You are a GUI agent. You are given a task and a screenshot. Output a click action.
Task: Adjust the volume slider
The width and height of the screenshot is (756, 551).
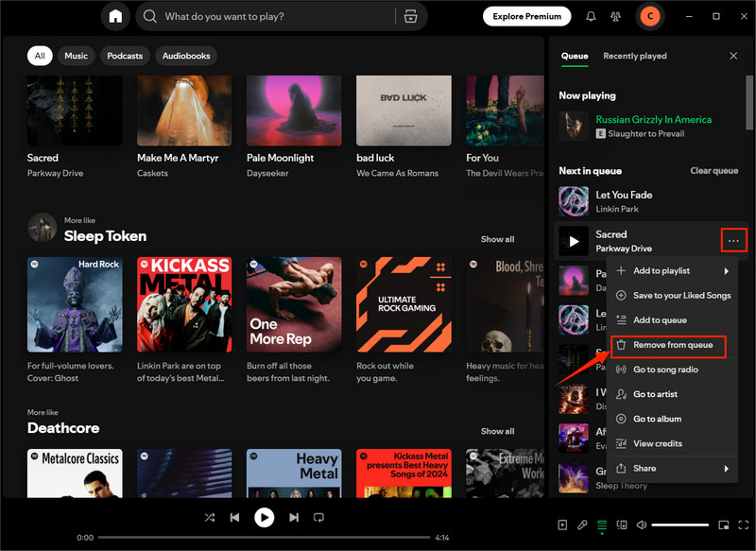click(680, 525)
